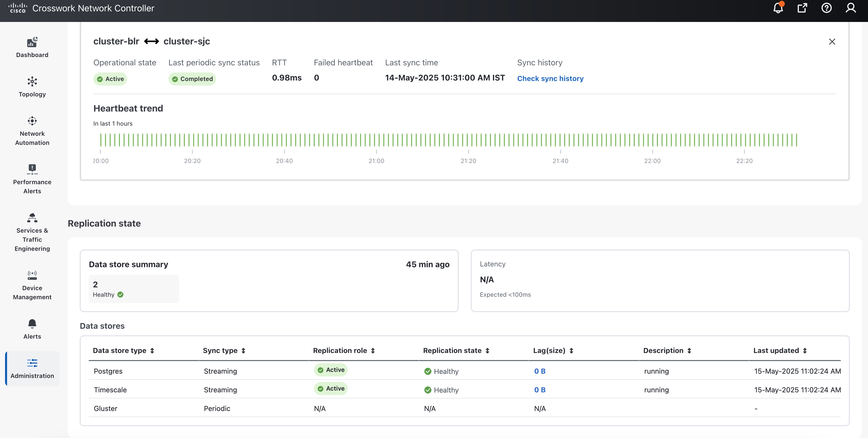
Task: Click the 22:20 heartbeat axis label
Action: pyautogui.click(x=744, y=161)
